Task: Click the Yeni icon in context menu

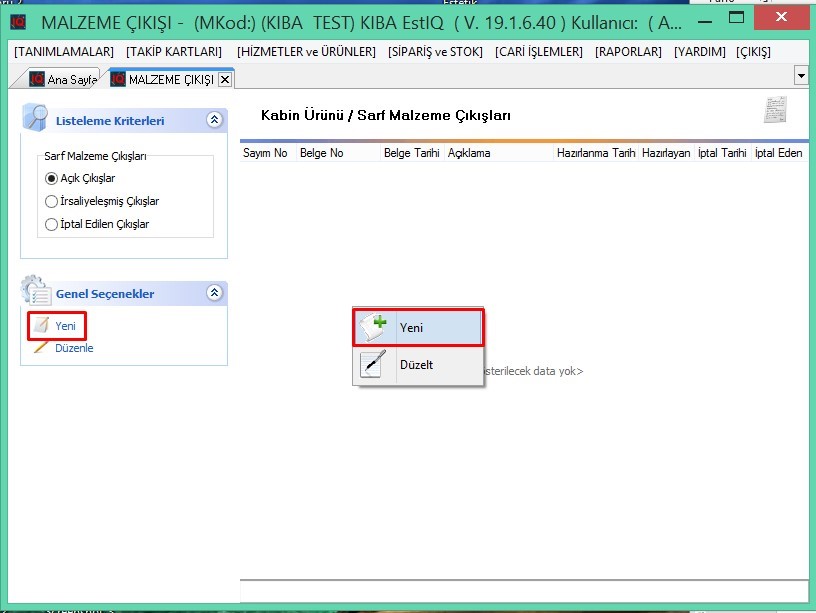Action: (373, 327)
